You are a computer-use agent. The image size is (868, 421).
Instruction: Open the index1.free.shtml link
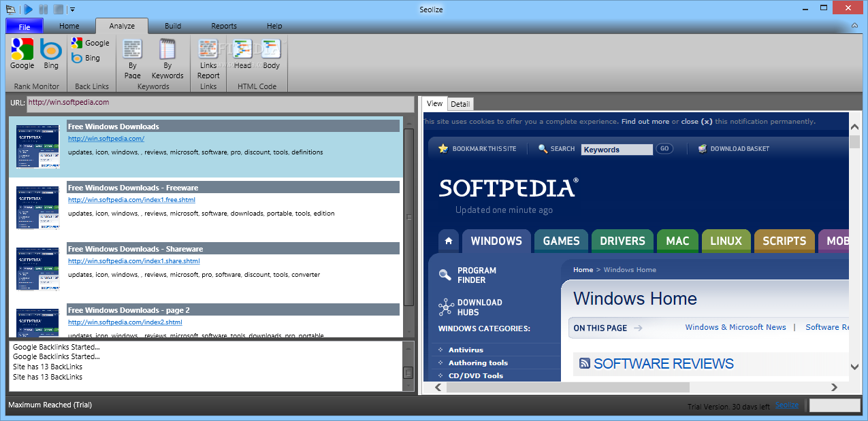pyautogui.click(x=131, y=200)
